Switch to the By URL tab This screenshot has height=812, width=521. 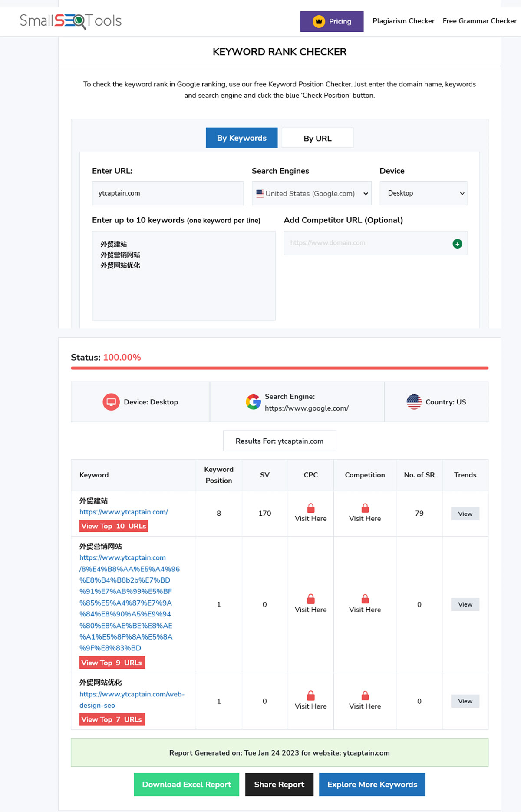point(317,138)
